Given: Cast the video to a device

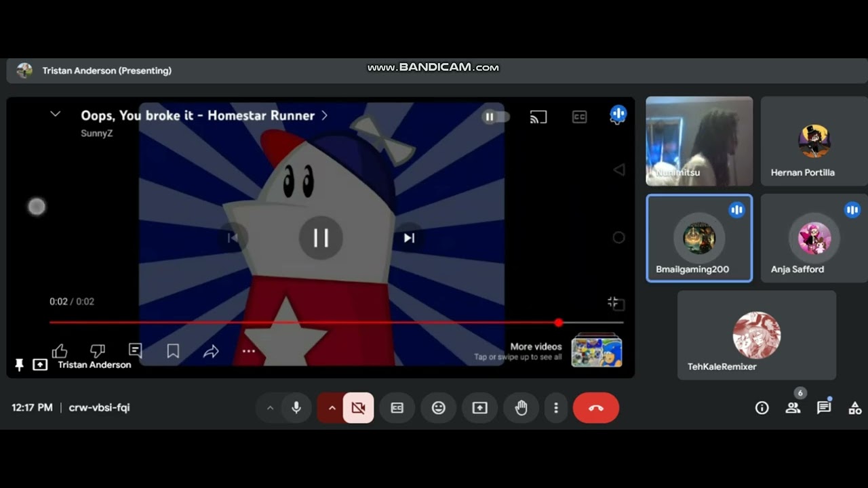Looking at the screenshot, I should pyautogui.click(x=538, y=117).
